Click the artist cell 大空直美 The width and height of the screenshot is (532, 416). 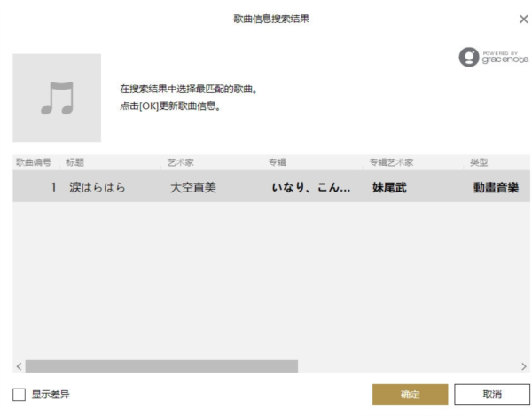pyautogui.click(x=192, y=187)
